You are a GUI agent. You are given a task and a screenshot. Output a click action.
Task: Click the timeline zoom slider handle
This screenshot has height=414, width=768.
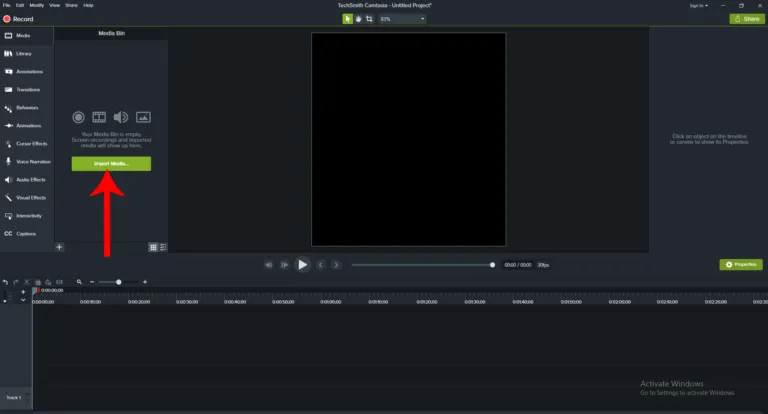pyautogui.click(x=119, y=282)
